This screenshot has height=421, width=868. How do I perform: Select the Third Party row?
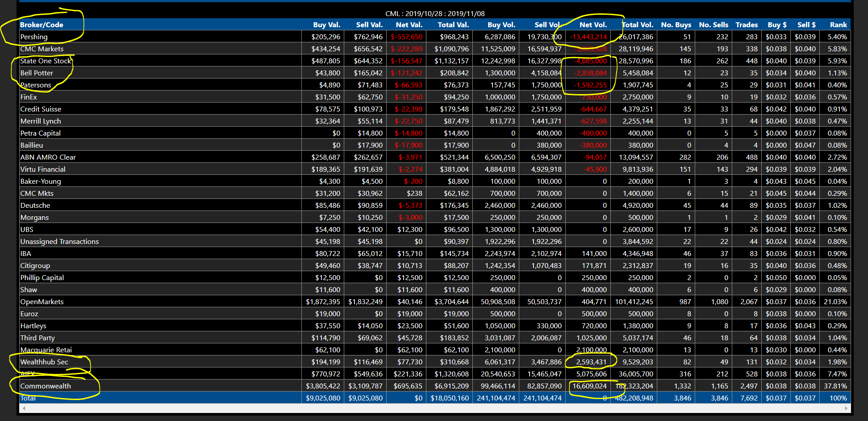[x=435, y=338]
